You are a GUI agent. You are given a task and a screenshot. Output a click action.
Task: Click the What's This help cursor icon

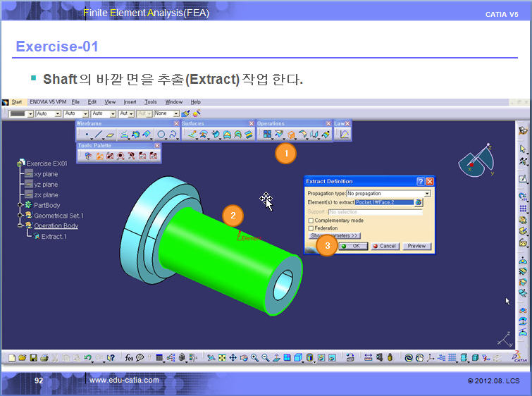click(x=111, y=357)
